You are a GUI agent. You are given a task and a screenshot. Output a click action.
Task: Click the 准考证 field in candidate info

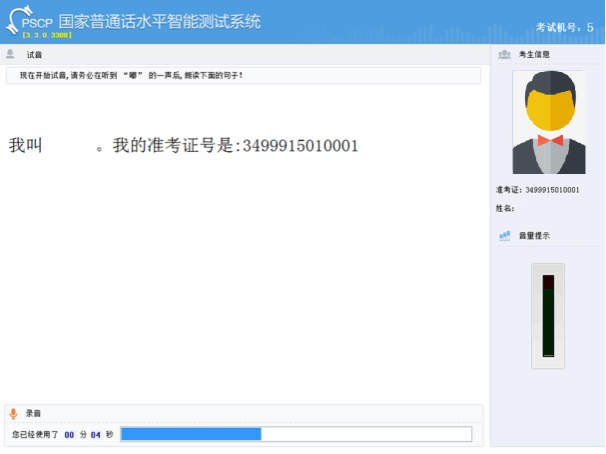point(537,189)
